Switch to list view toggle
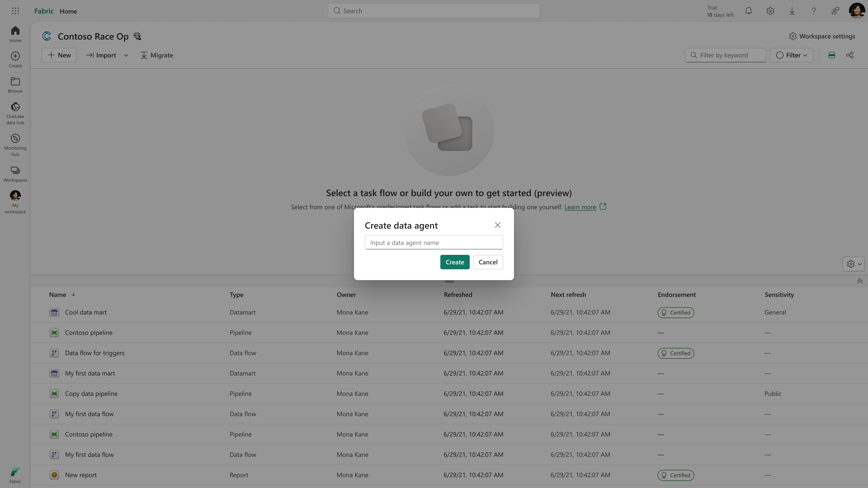This screenshot has width=868, height=488. point(832,55)
